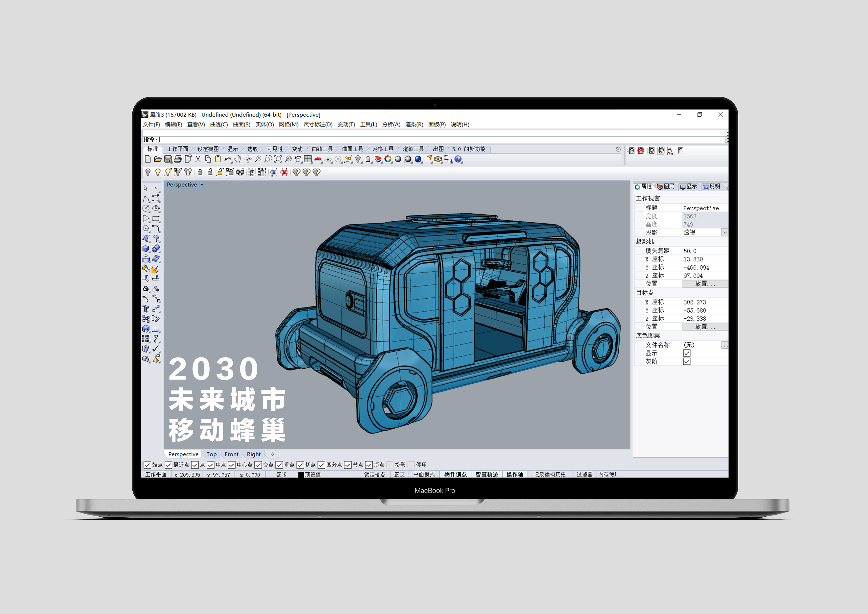Click the Save file icon
The width and height of the screenshot is (868, 614).
coord(168,159)
